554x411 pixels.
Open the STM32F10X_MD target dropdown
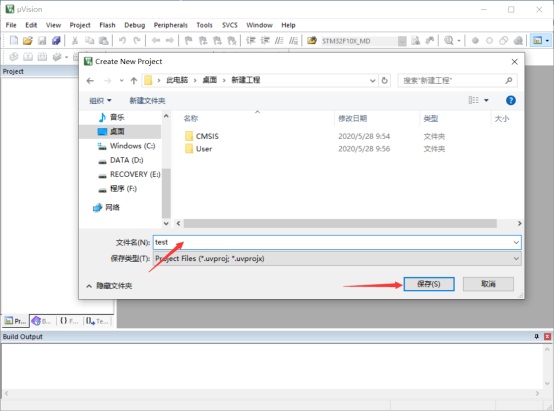click(x=402, y=41)
